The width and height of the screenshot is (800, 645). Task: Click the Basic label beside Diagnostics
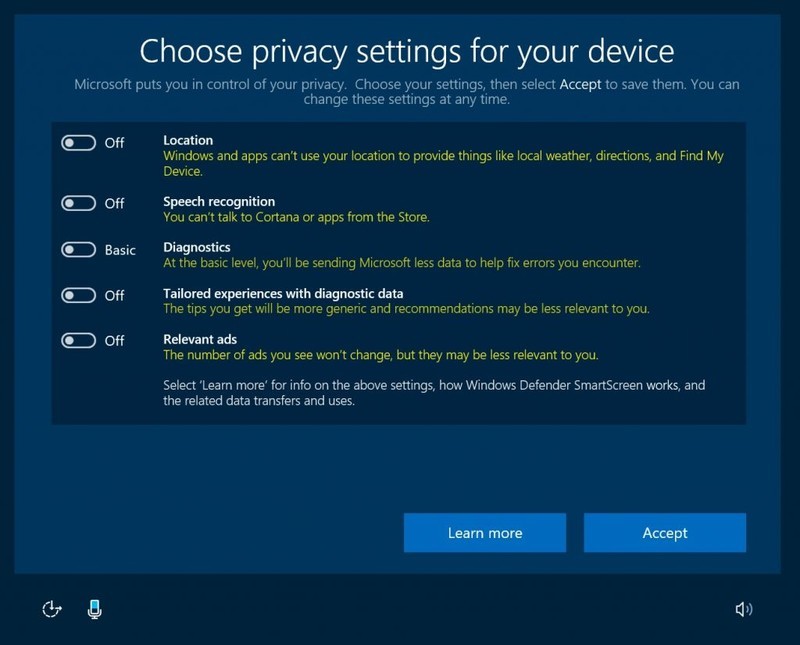point(122,249)
